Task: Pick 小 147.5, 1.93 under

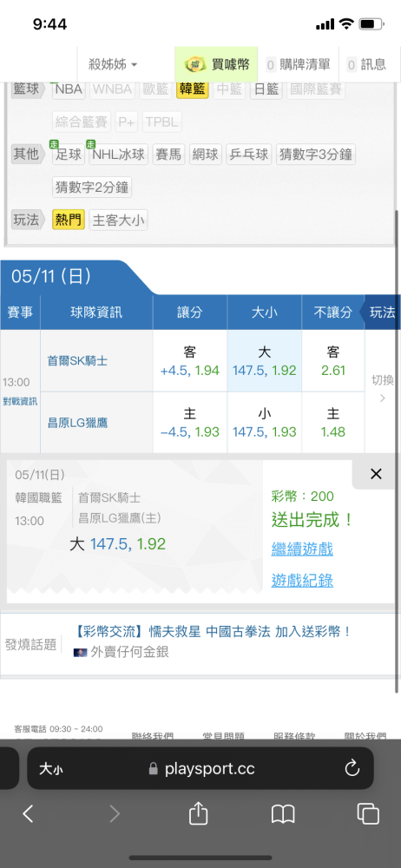Action: click(x=264, y=423)
